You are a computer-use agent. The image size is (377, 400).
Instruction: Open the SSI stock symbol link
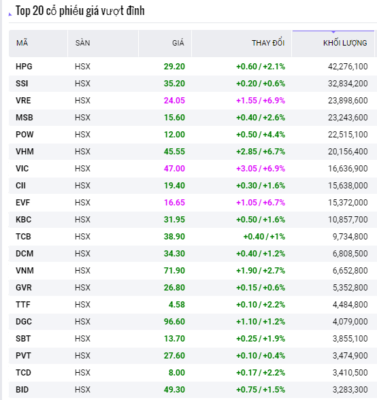(22, 84)
